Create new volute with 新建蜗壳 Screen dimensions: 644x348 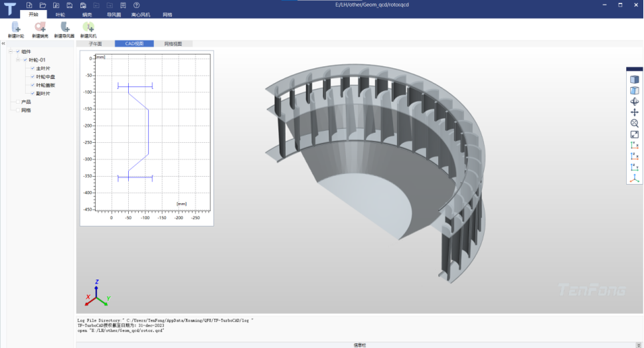click(40, 30)
